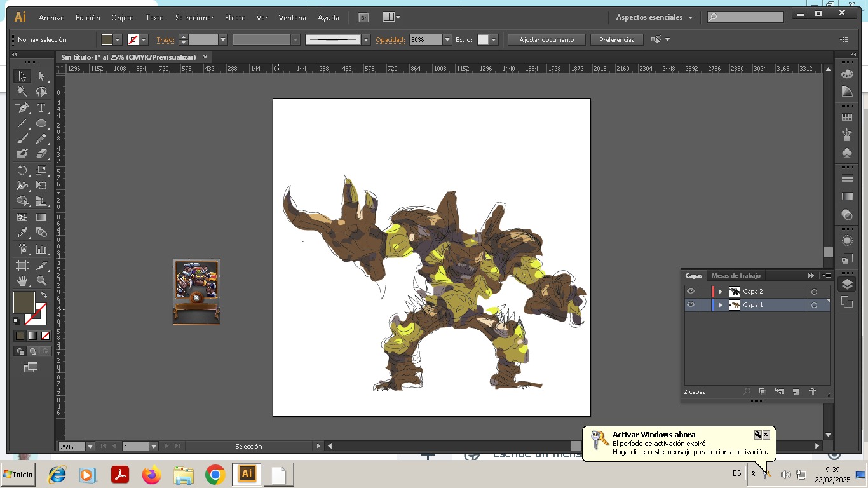
Task: Open the Seleccionar menu
Action: click(x=194, y=18)
